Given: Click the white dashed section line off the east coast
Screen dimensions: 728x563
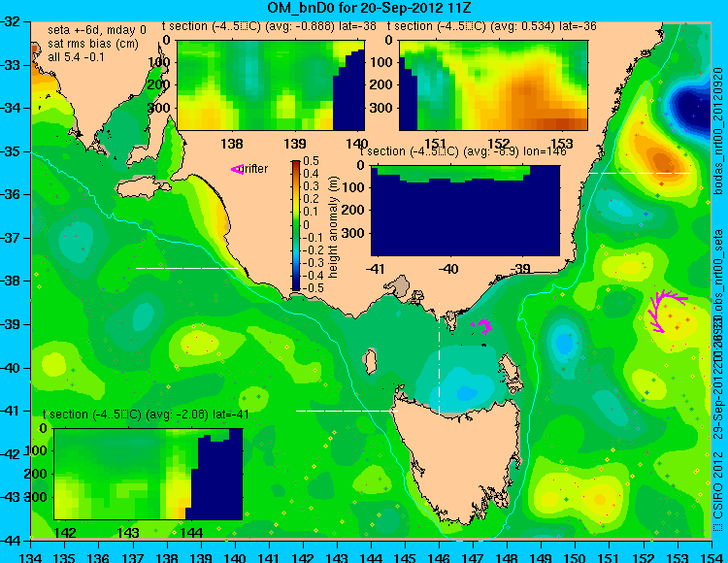Looking at the screenshot, I should point(640,173).
